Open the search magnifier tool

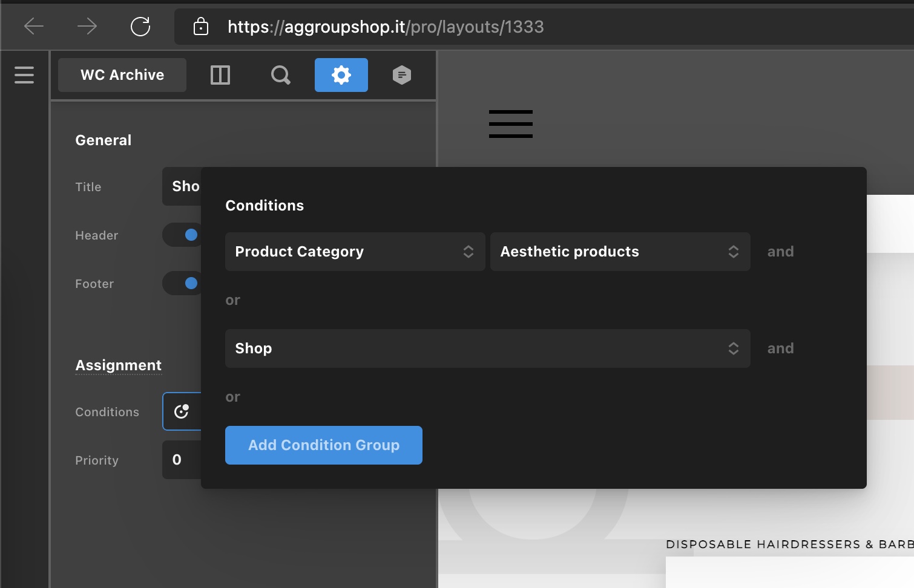click(280, 75)
